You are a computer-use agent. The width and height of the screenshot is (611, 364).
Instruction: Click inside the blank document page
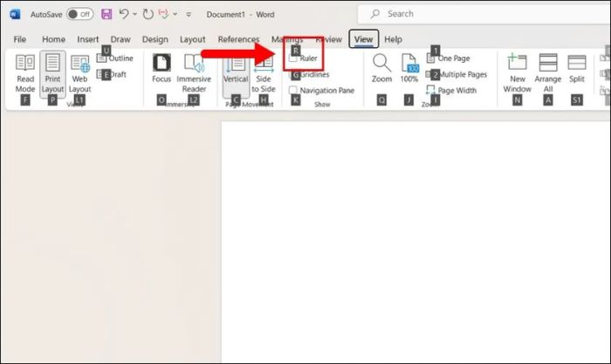(415, 242)
